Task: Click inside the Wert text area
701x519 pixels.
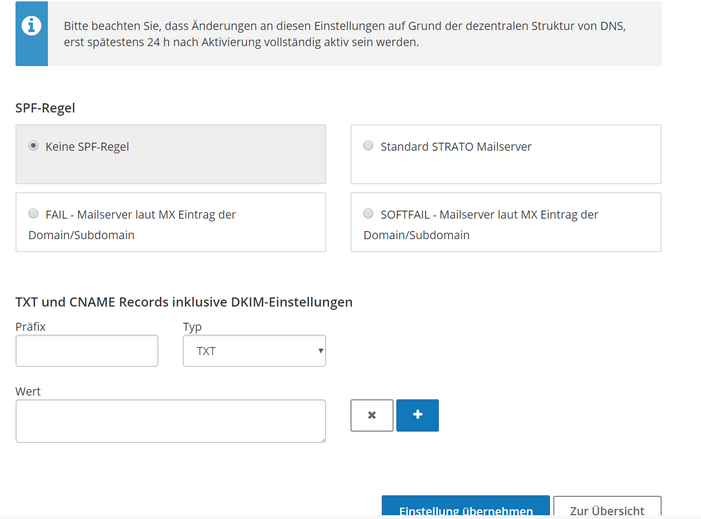Action: [170, 421]
